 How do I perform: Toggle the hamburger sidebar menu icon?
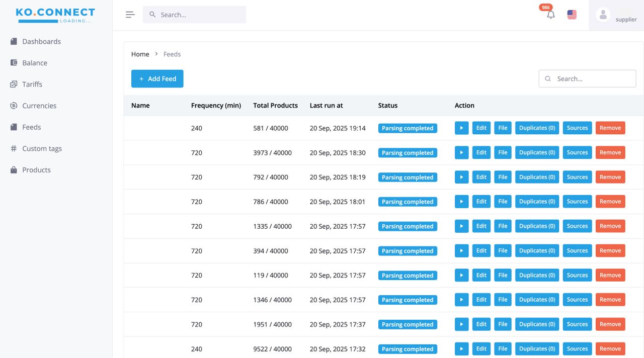click(x=130, y=15)
